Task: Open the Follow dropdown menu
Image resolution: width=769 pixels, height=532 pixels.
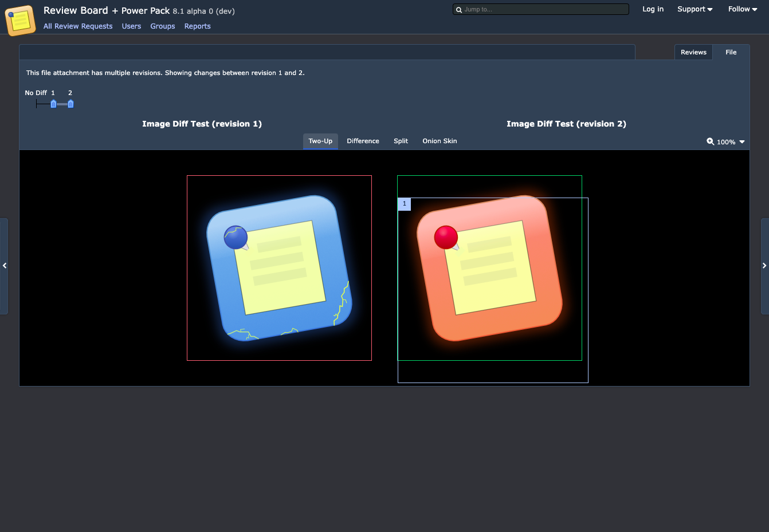Action: 743,9
